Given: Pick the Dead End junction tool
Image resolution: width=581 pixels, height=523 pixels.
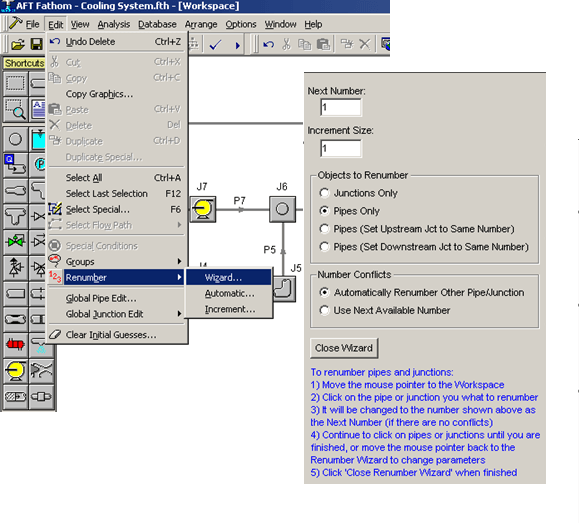Looking at the screenshot, I should coord(15,294).
